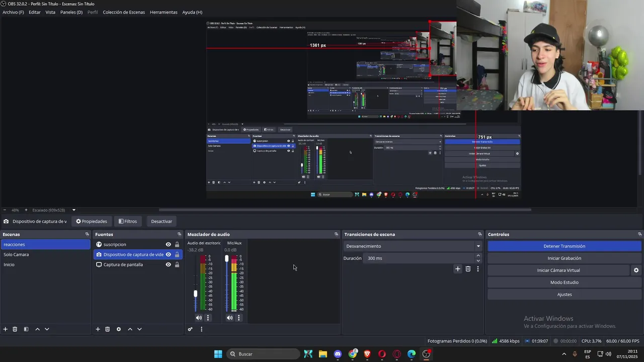Click Mic/Aux volume slider handle

pyautogui.click(x=226, y=258)
